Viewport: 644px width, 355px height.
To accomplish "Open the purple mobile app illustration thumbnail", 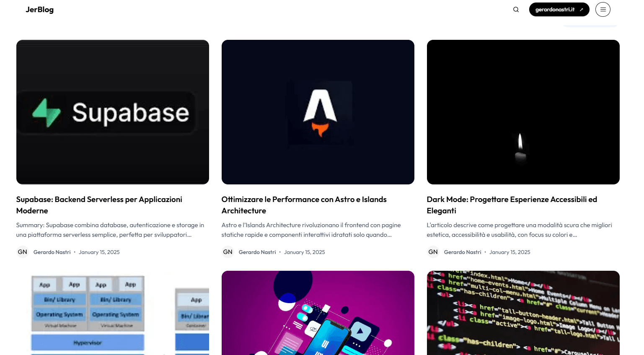I will click(318, 313).
